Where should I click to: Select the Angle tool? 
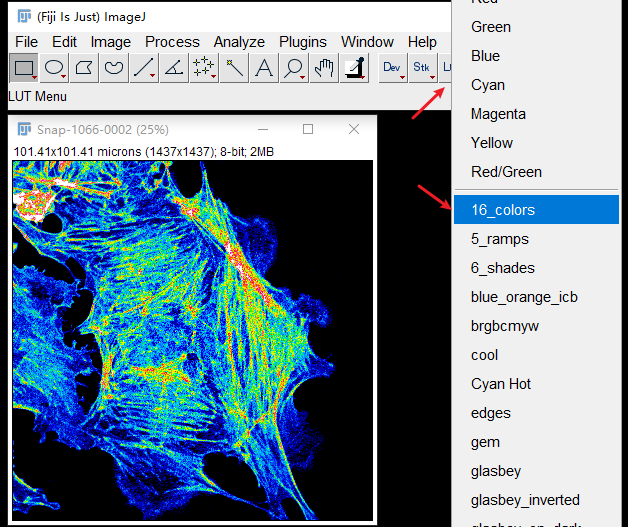coord(174,68)
